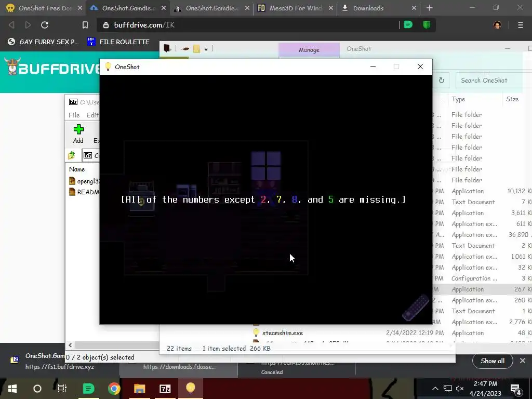Open the browser profile avatar
Screen dimensions: 532x399
(x=497, y=25)
